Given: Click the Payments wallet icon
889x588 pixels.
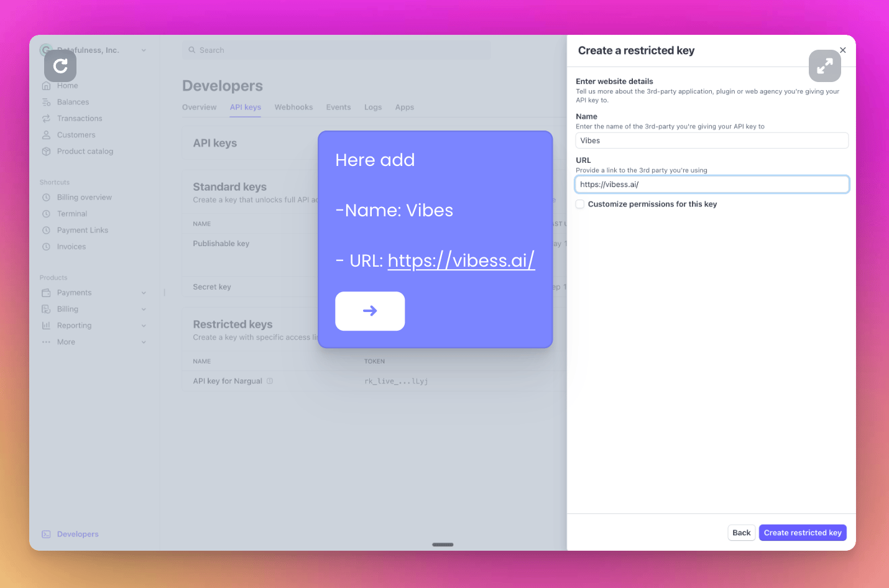Looking at the screenshot, I should [46, 293].
